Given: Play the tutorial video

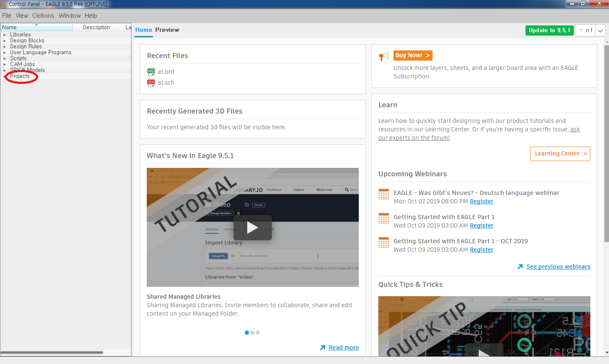Looking at the screenshot, I should tap(252, 228).
